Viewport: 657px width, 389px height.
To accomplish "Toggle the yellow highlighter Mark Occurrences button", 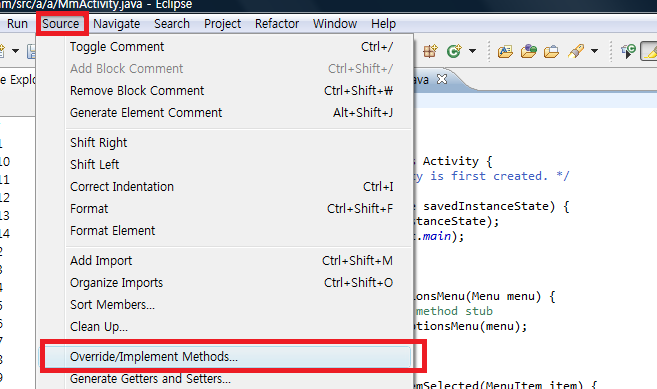I will (x=650, y=51).
